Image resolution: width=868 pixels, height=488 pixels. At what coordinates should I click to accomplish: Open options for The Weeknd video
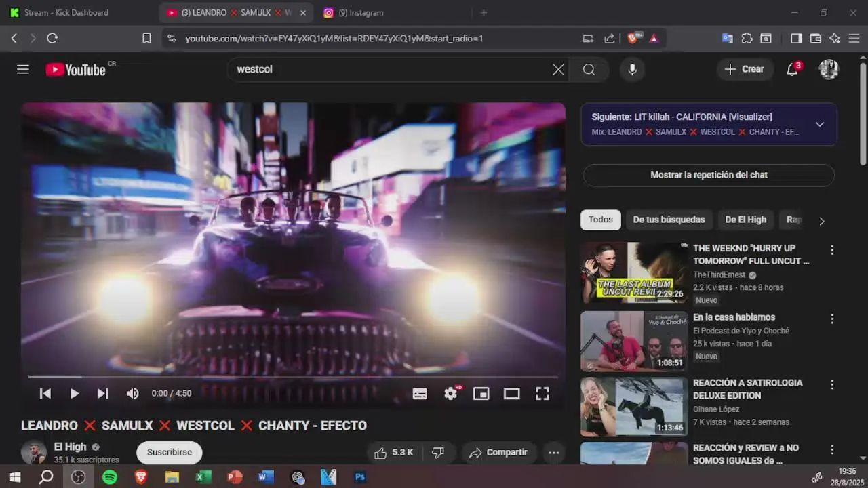832,250
